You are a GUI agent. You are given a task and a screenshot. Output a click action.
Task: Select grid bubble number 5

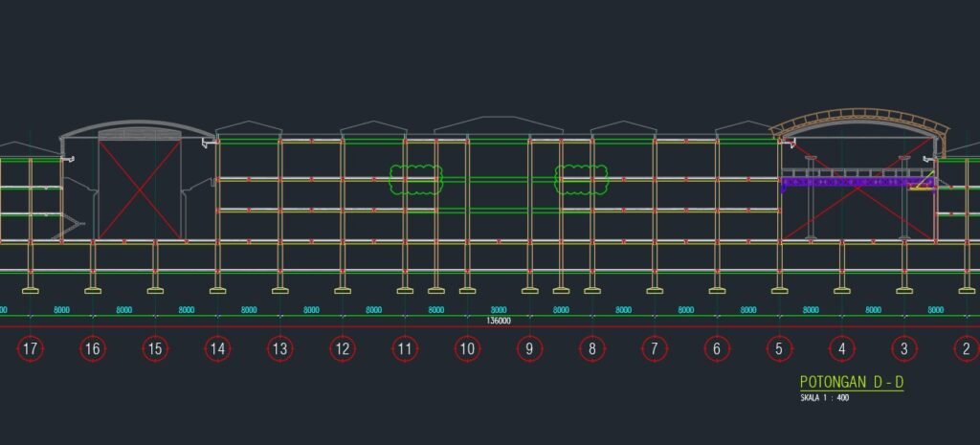pos(779,349)
